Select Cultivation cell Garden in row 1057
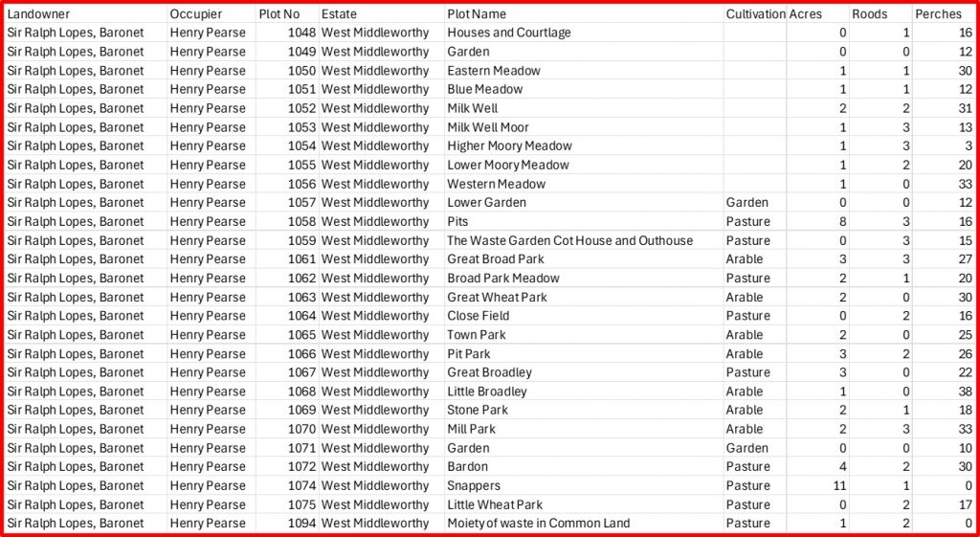 coord(755,203)
